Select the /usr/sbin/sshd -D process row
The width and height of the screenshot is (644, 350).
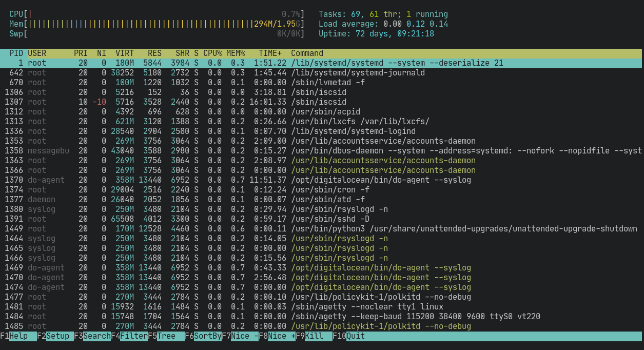click(x=321, y=219)
